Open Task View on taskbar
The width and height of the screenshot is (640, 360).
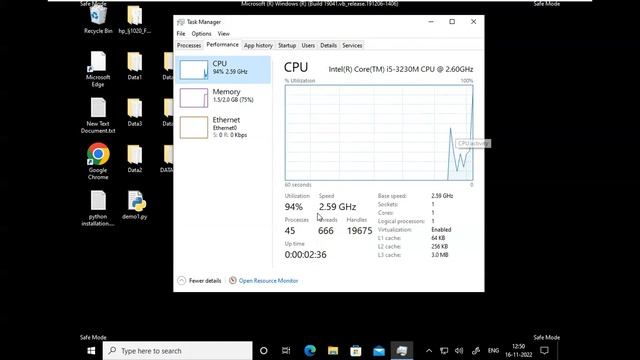click(x=286, y=351)
